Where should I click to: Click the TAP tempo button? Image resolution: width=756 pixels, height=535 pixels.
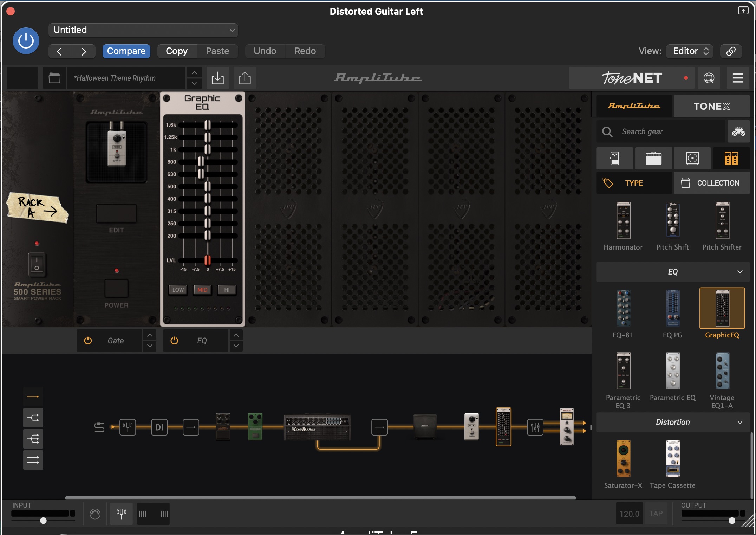point(656,514)
